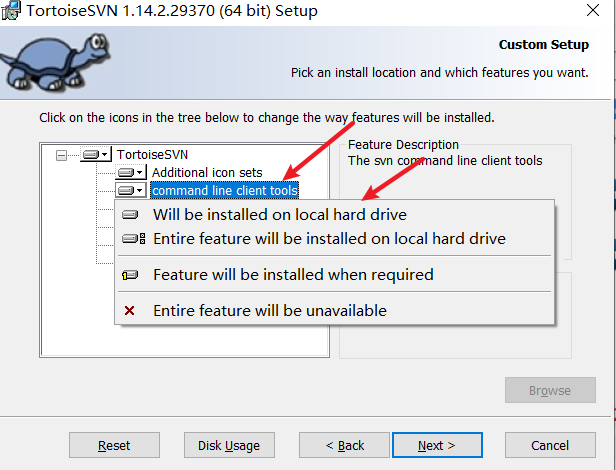Select the TortoiseSVN tree item
This screenshot has height=470, width=616.
click(152, 154)
